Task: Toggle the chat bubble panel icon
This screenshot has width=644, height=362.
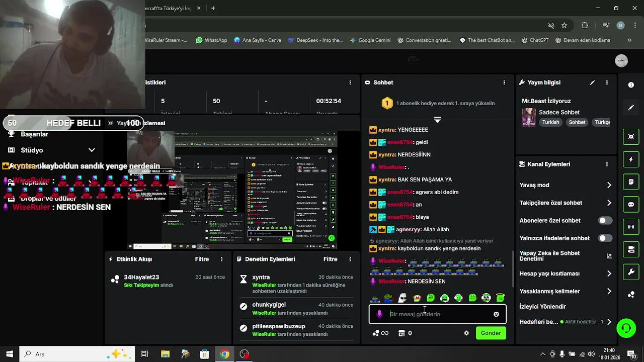Action: click(x=631, y=205)
